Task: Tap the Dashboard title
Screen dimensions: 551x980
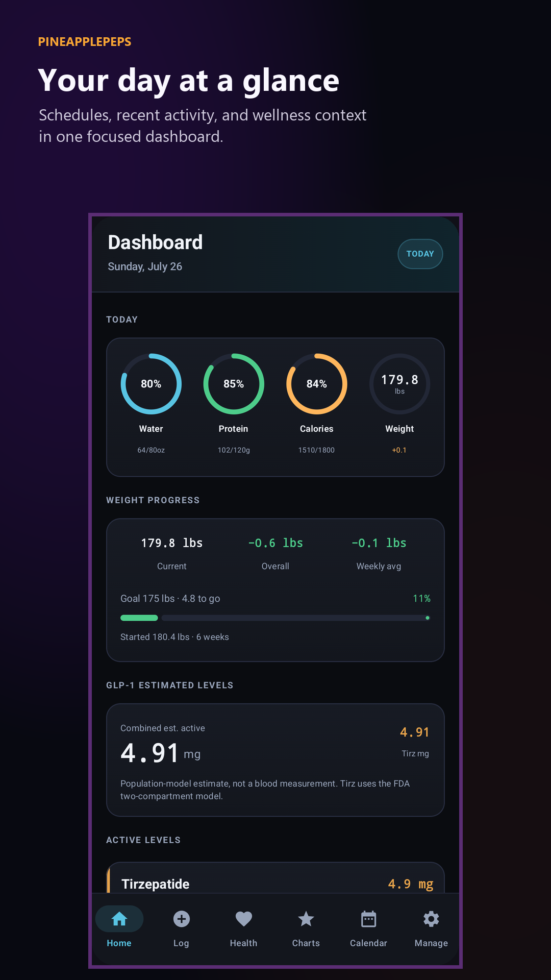Action: (x=155, y=242)
